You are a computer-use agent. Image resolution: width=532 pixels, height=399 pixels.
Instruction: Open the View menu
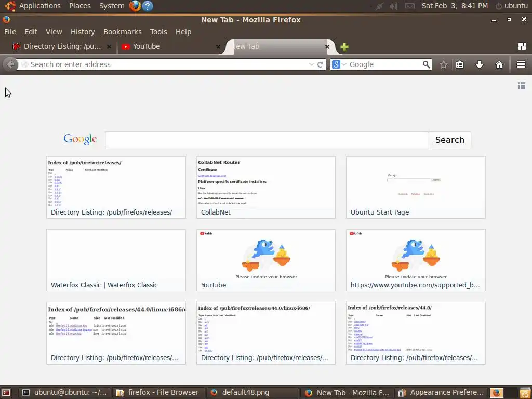tap(54, 32)
